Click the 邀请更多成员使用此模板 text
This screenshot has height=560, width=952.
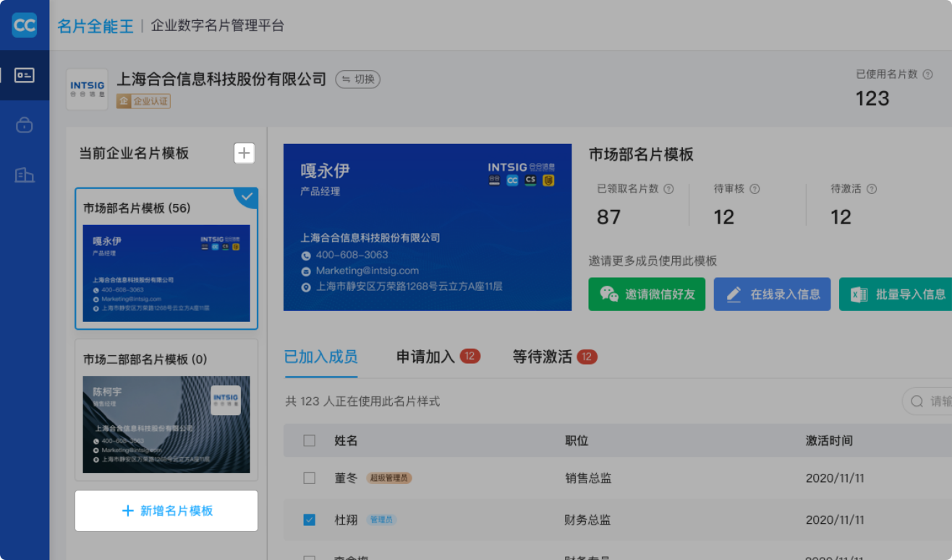pyautogui.click(x=653, y=260)
